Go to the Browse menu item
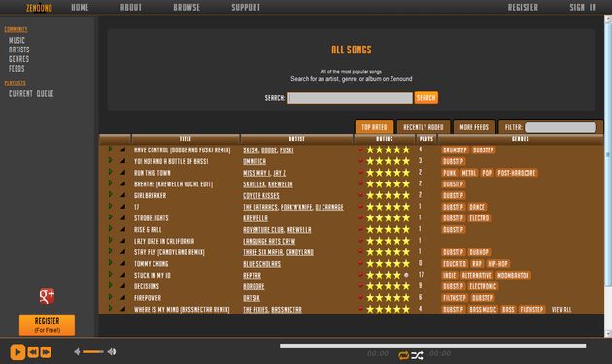Viewport: 612px width, 364px height. coord(187,7)
